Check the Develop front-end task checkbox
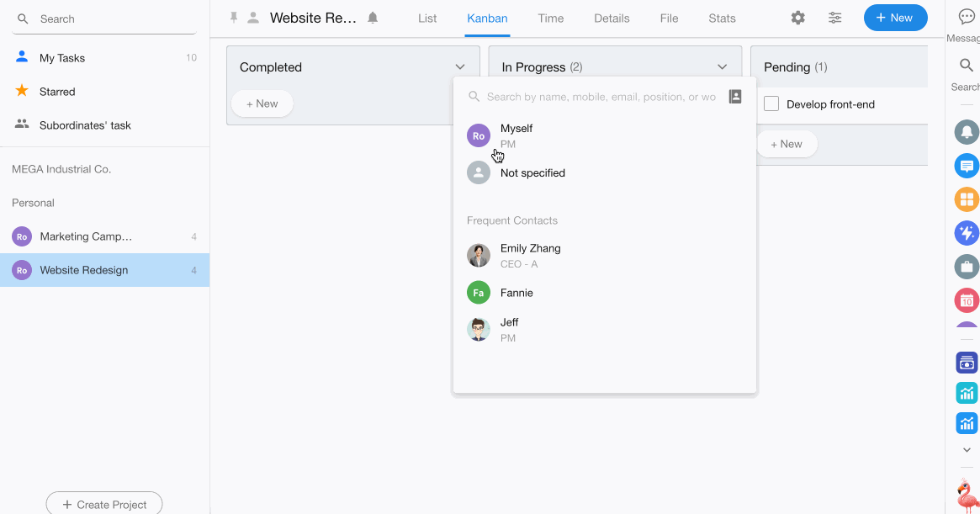 [771, 104]
